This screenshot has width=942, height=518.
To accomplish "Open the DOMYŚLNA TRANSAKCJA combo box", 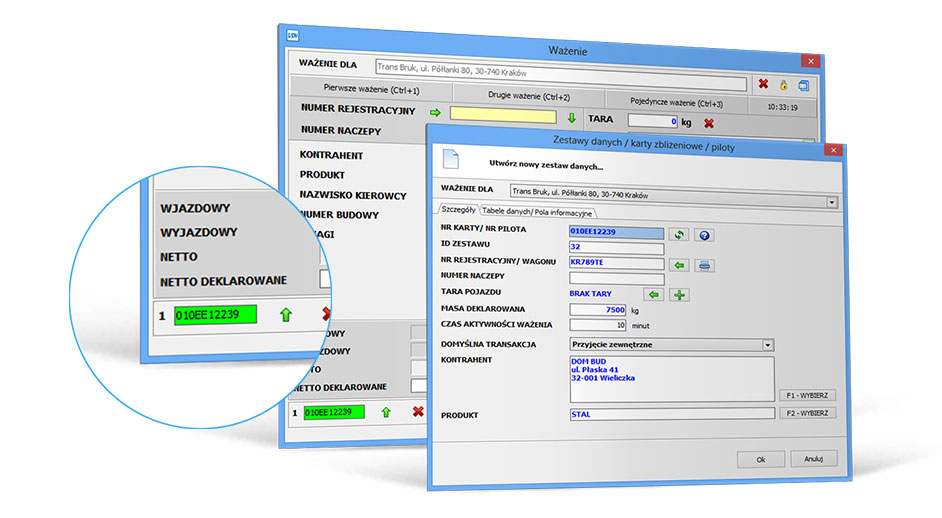I will pyautogui.click(x=768, y=344).
